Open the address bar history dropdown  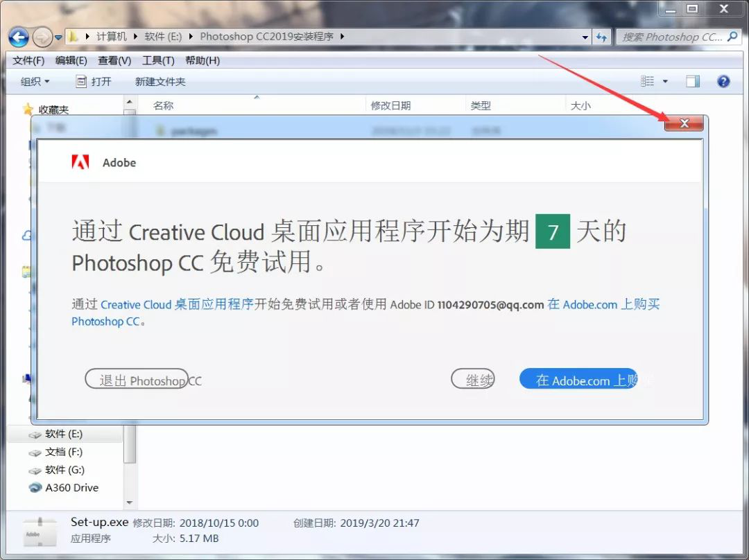pyautogui.click(x=585, y=37)
